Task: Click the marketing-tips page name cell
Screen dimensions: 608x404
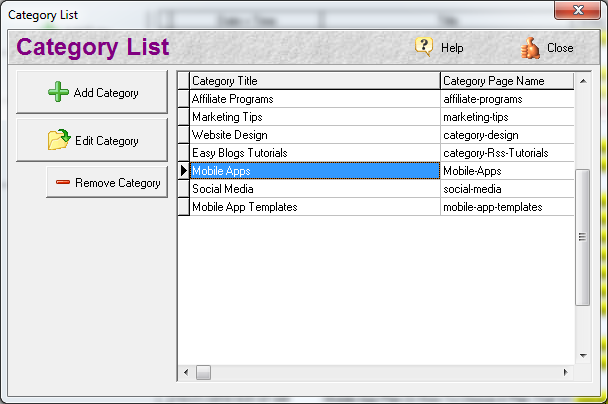Action: coord(507,117)
